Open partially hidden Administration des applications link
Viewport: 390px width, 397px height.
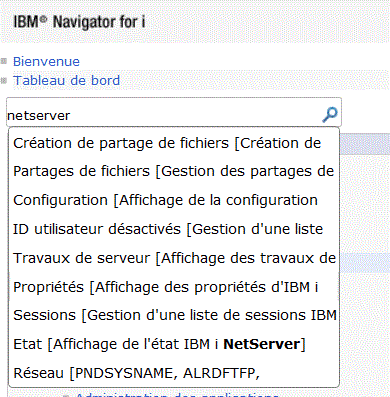point(177,395)
